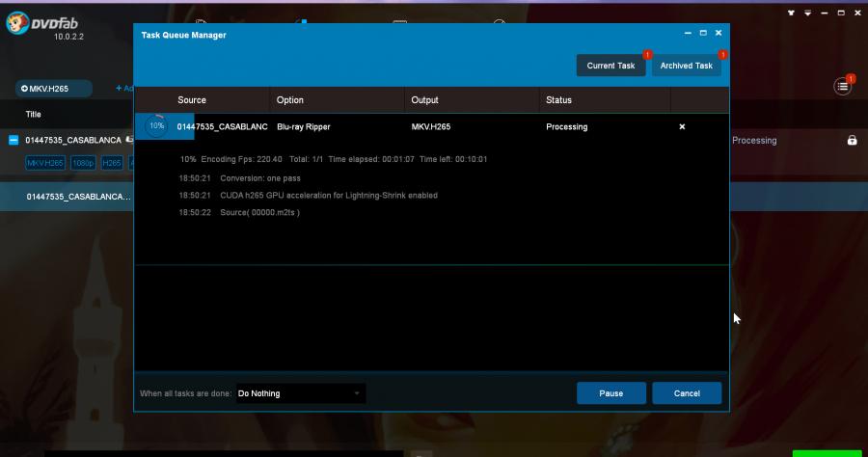
Task: Click the Option column header
Action: 289,100
